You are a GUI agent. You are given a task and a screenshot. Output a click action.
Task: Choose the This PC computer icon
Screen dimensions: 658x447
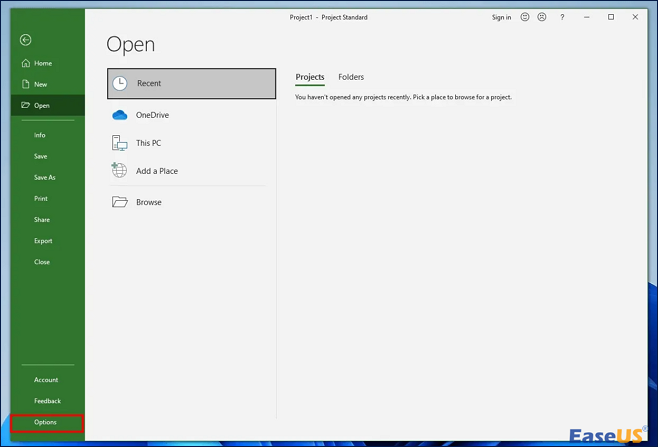click(x=120, y=143)
